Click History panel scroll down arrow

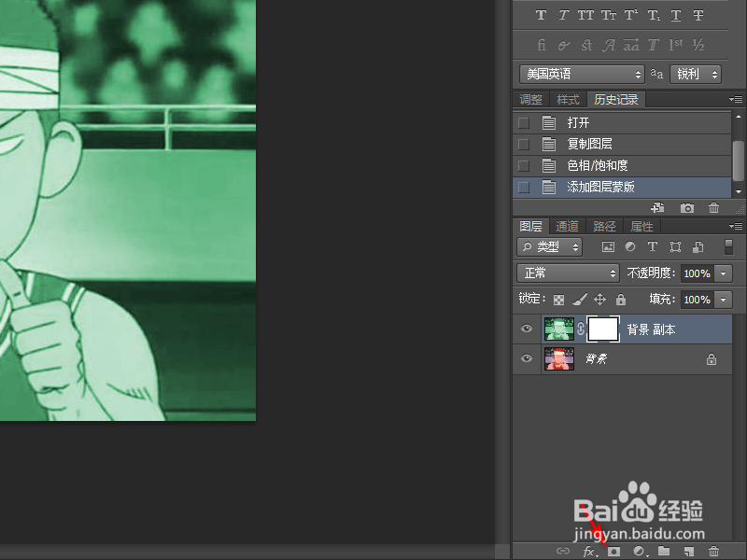click(739, 191)
